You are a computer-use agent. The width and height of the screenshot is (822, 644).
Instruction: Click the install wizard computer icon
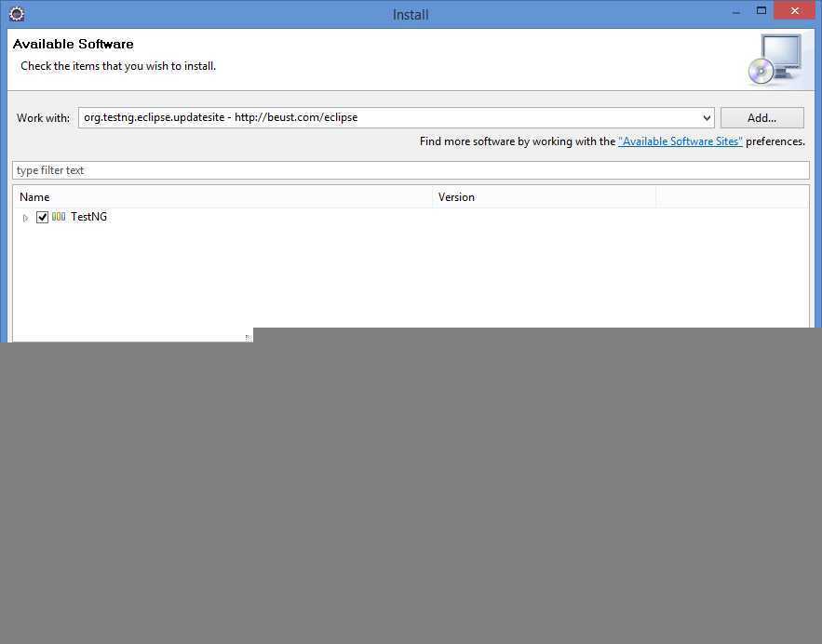coord(775,60)
